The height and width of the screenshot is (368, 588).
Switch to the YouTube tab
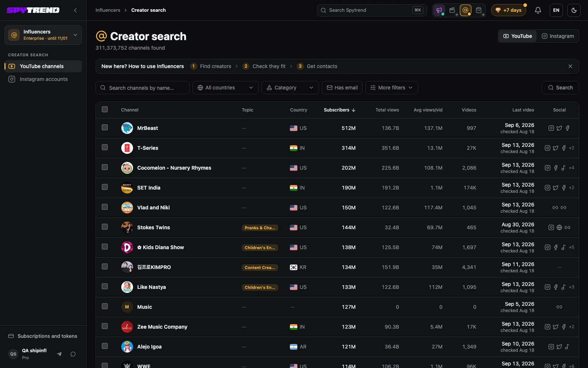tap(517, 36)
